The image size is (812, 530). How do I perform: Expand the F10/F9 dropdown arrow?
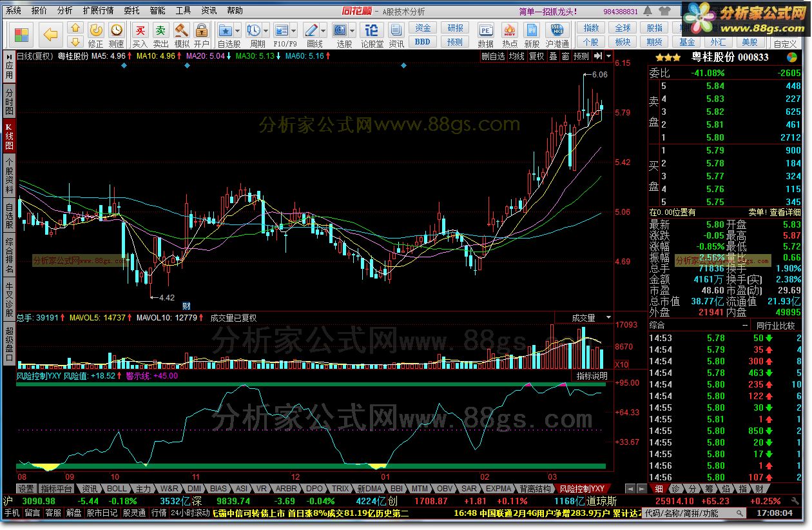click(294, 30)
